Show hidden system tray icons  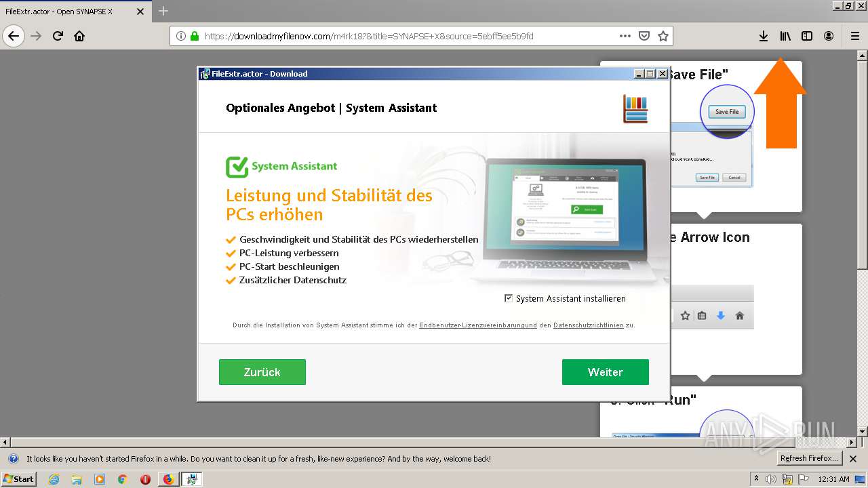coord(757,479)
